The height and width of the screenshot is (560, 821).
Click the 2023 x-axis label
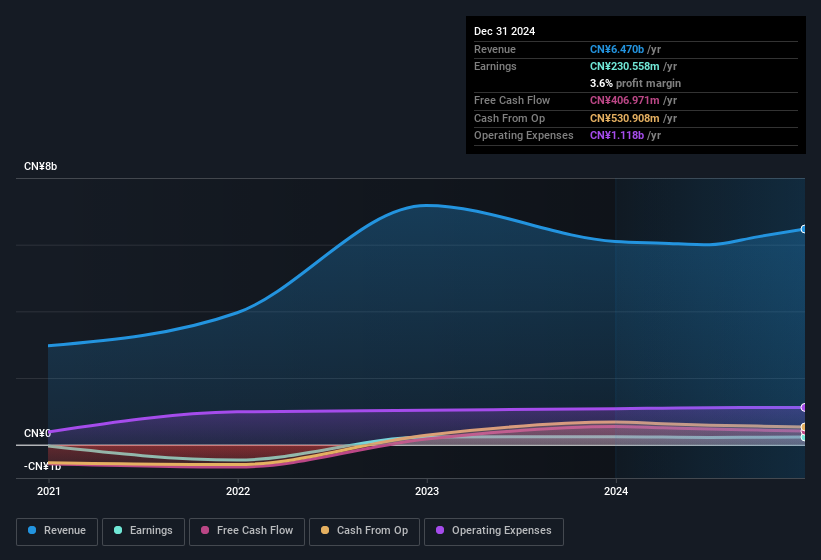[427, 491]
